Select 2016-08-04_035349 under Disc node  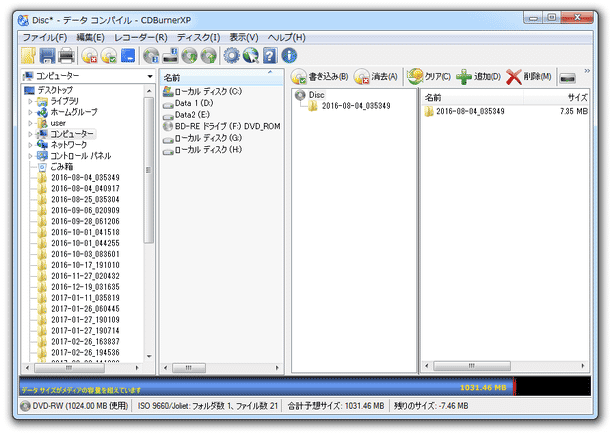(356, 106)
